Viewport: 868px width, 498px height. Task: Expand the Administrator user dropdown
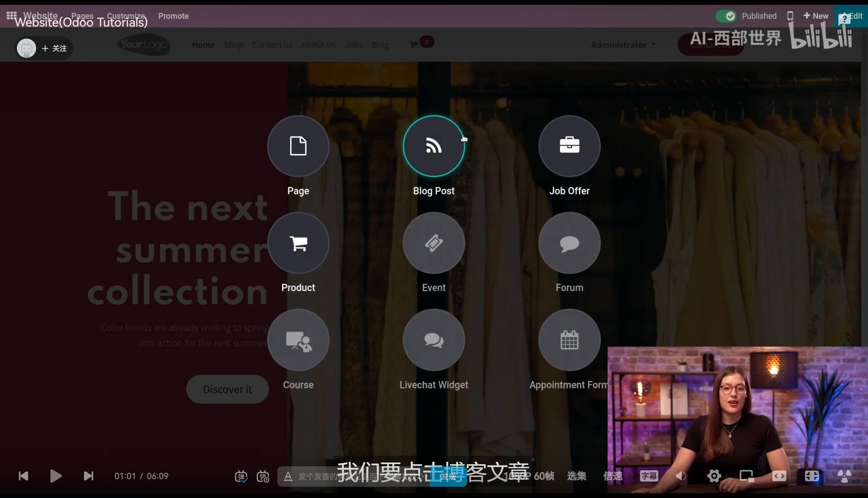[x=623, y=45]
